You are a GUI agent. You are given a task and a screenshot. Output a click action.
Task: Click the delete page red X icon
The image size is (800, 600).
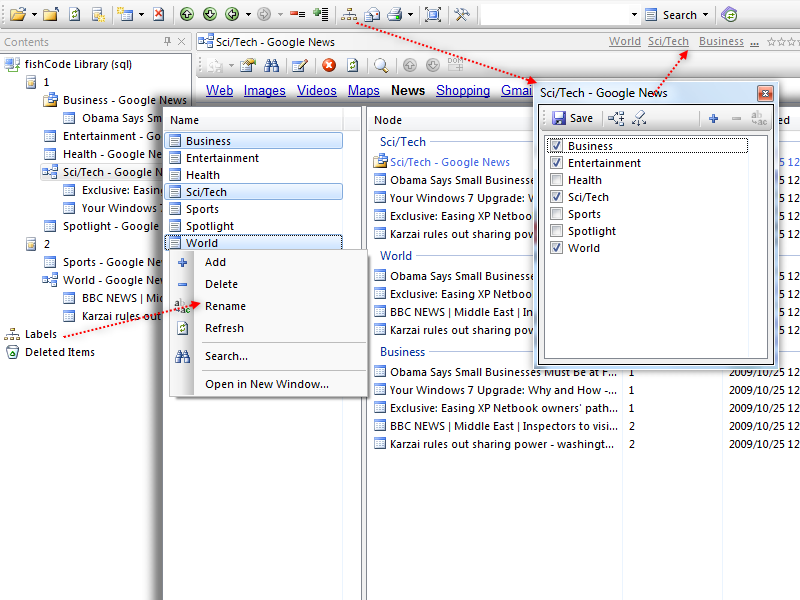click(x=159, y=14)
